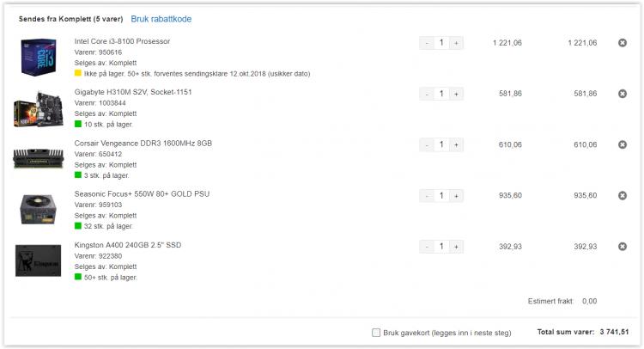Image resolution: width=644 pixels, height=349 pixels.
Task: Delete Corsair Vengeance DDR3 from cart
Action: (623, 144)
